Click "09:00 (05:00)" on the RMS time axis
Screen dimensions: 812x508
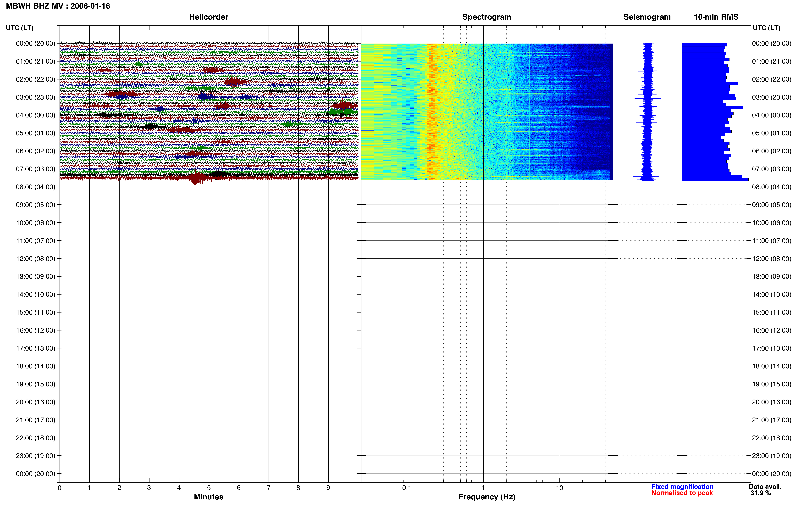pyautogui.click(x=771, y=205)
